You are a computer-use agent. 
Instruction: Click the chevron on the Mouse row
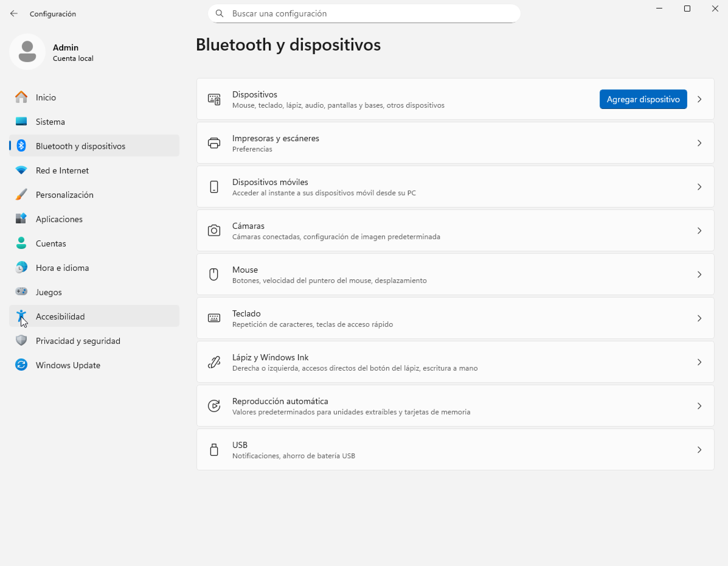point(699,274)
